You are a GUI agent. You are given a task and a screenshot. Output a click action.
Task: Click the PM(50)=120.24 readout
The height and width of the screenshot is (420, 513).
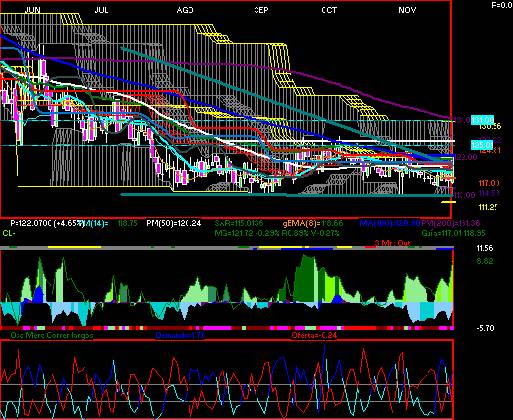(174, 223)
